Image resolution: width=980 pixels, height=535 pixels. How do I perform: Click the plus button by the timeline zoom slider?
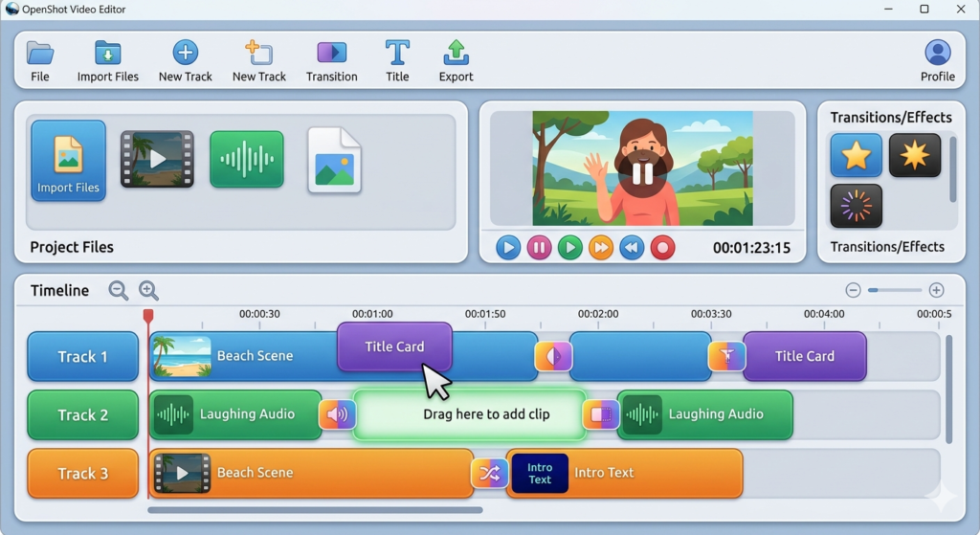click(936, 290)
